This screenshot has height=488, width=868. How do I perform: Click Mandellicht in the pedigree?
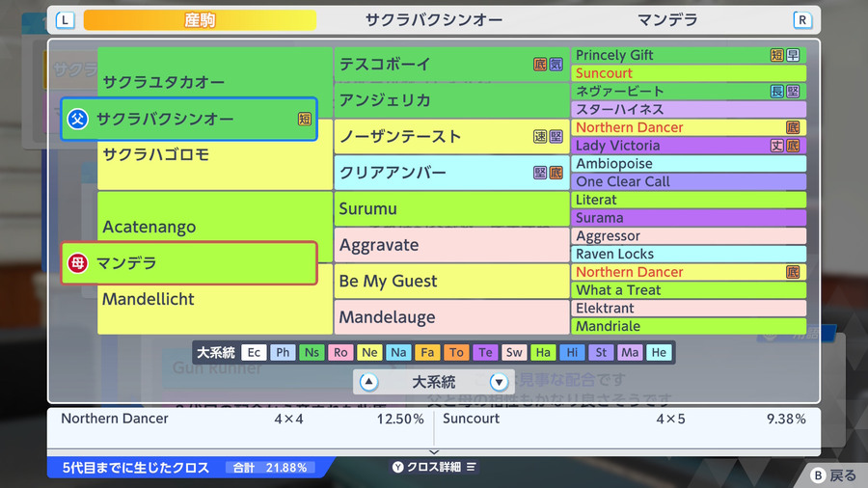click(148, 299)
